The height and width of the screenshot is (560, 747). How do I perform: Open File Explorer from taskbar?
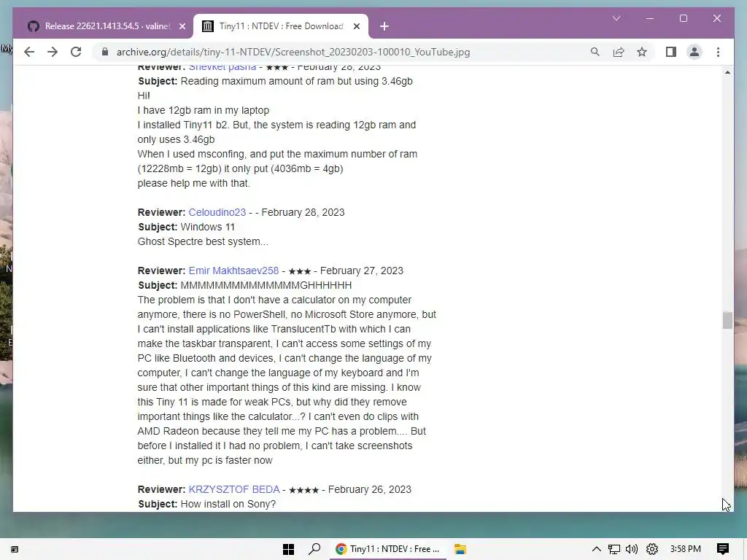pyautogui.click(x=460, y=549)
